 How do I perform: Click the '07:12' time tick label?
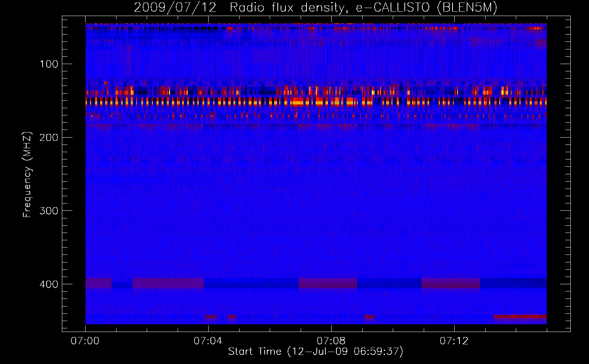coord(454,341)
